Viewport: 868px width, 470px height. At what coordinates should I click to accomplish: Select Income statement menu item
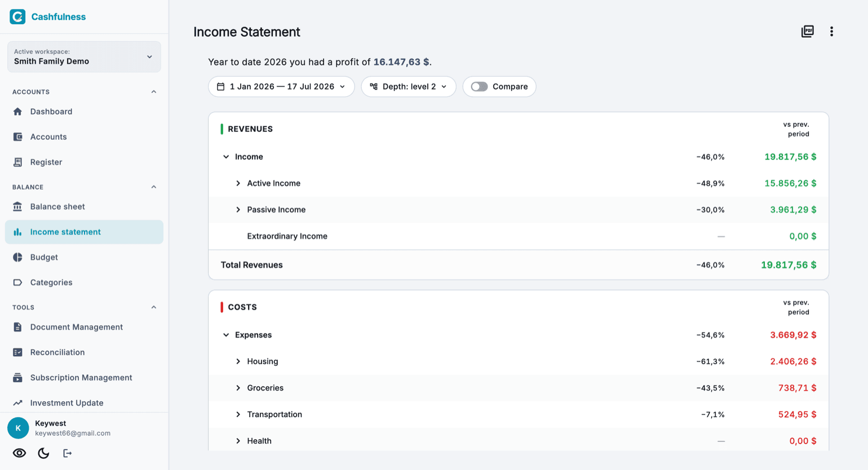[84, 232]
